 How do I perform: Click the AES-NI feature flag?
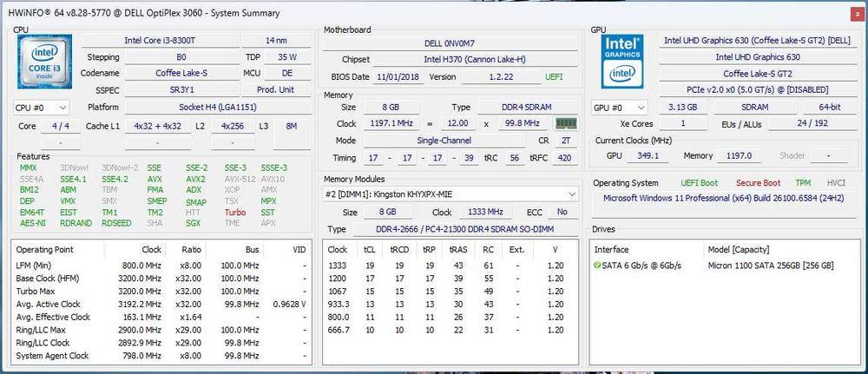[x=33, y=224]
